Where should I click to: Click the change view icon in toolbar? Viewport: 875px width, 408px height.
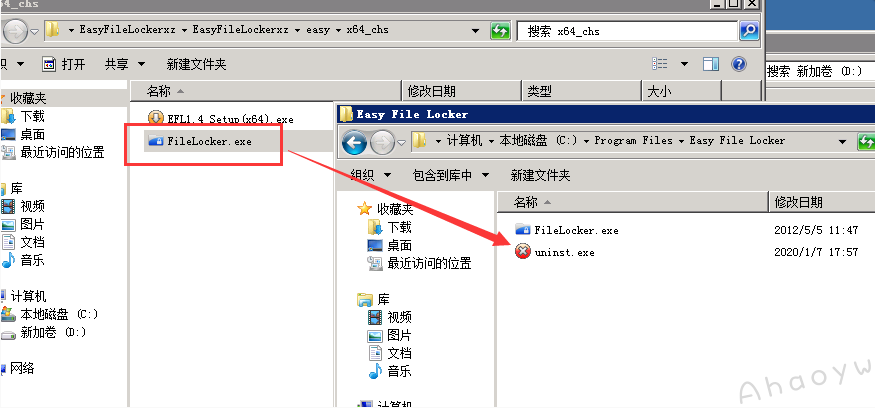coord(660,64)
